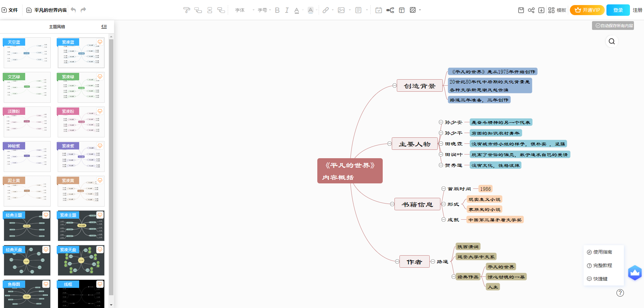Select the 经典天盘 theme thumbnail
This screenshot has width=644, height=308.
27,260
